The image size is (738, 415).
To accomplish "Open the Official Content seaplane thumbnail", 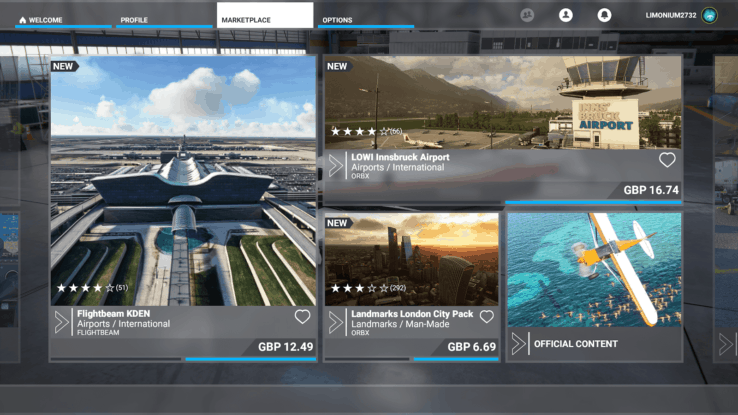I will coord(594,270).
